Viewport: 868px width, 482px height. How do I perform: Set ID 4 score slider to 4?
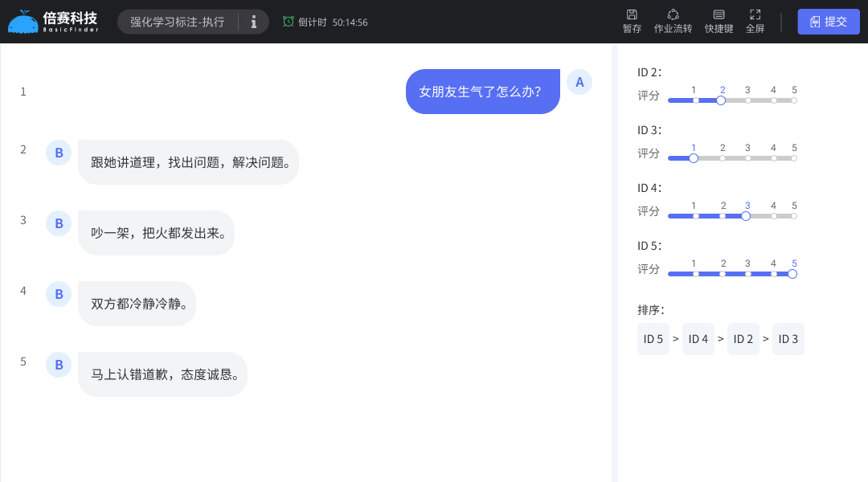point(774,216)
